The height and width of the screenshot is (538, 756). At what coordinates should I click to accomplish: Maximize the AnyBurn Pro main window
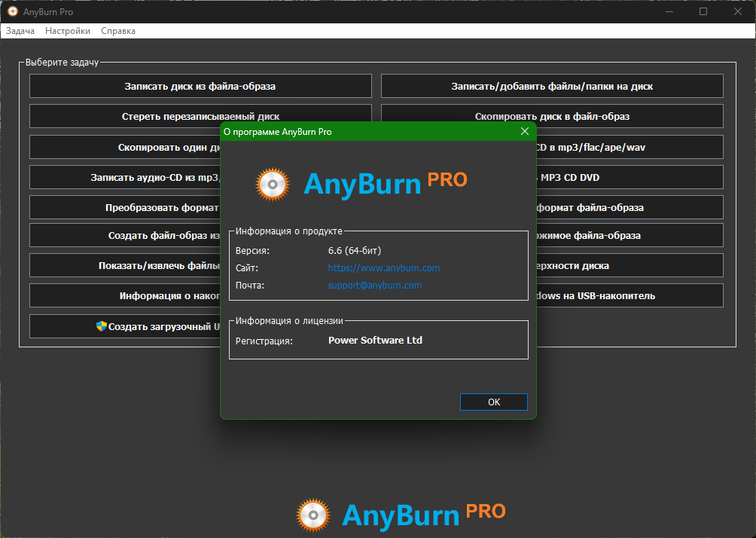pyautogui.click(x=703, y=11)
